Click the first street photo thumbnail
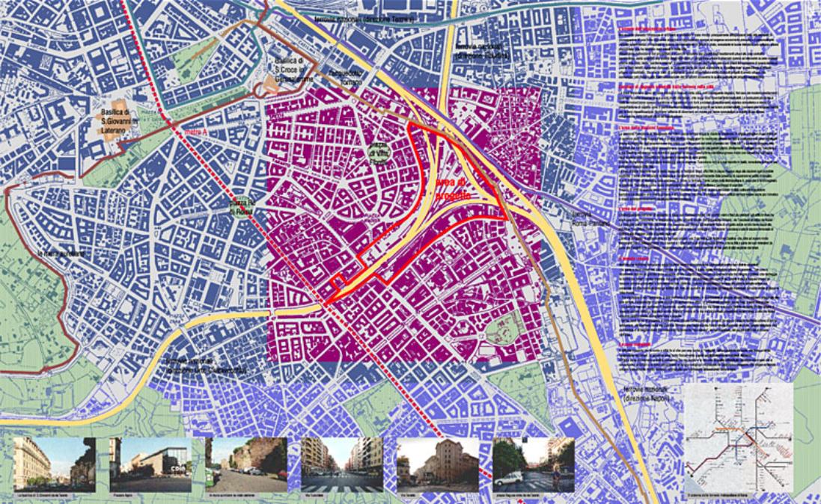 point(55,464)
